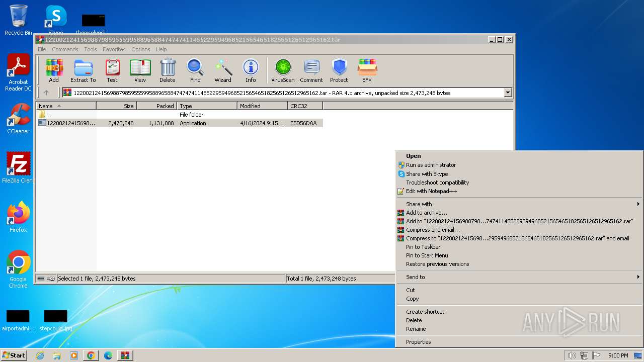Choose Properties in the context menu
The image size is (644, 362).
[x=519, y=342]
